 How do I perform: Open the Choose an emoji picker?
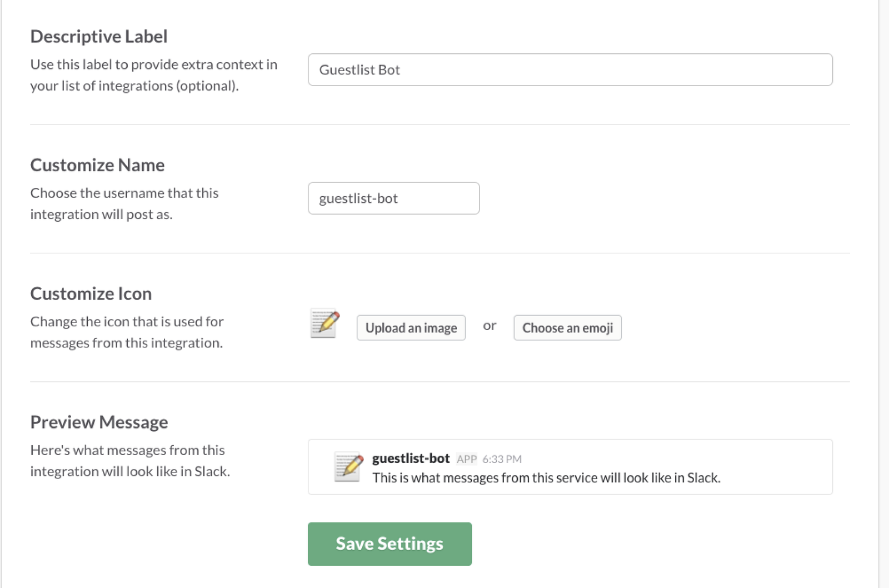567,328
